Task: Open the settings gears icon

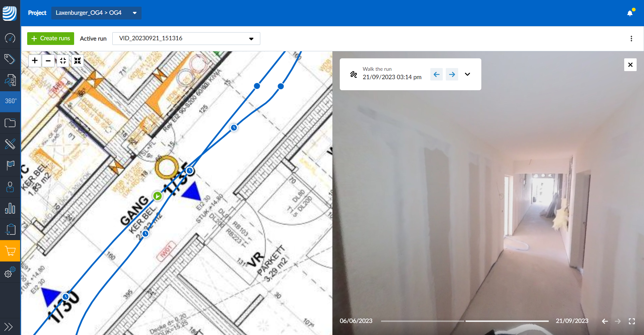Action: 10,272
